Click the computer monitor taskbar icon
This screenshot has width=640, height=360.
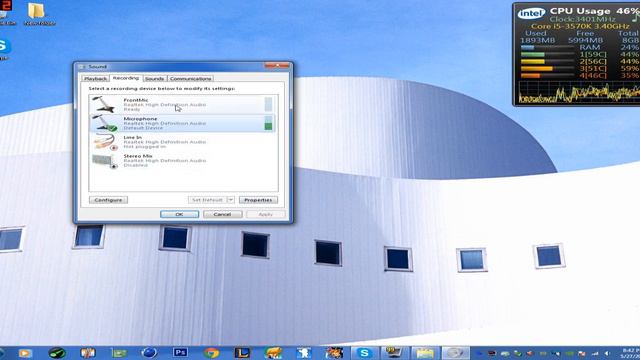[x=394, y=353]
